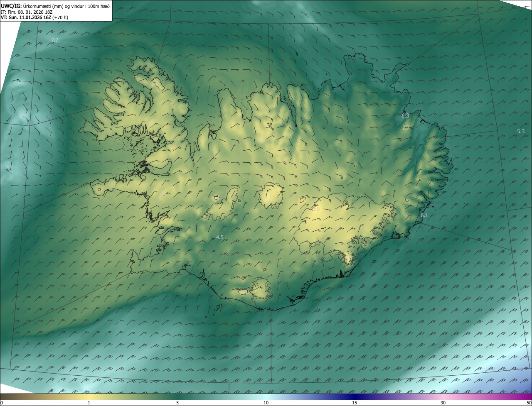Click the 6.1 value label on the map

coord(424,215)
